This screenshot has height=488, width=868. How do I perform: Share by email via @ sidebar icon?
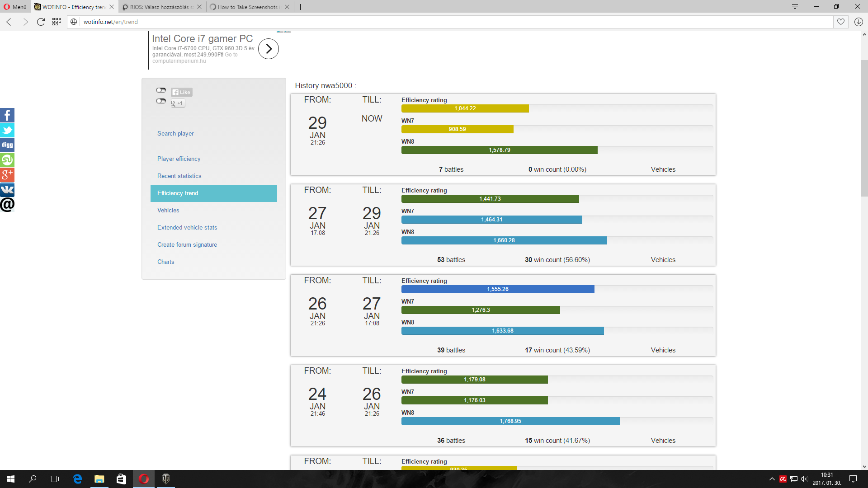[x=7, y=205]
